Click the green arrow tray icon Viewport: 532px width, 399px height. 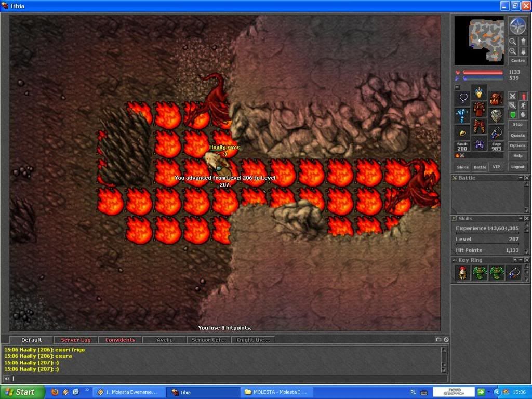click(481, 392)
